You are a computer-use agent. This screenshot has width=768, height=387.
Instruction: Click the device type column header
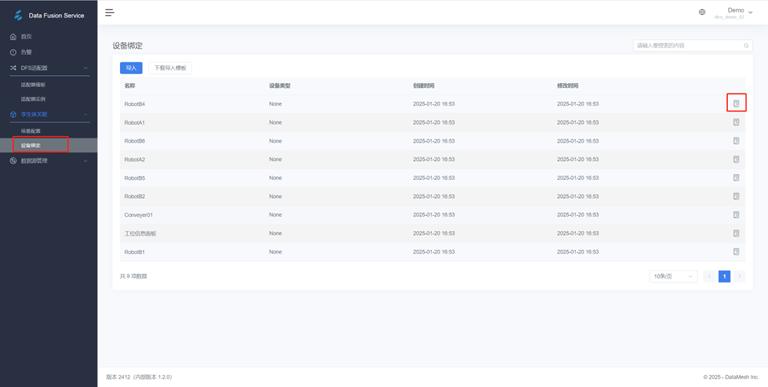click(x=279, y=86)
